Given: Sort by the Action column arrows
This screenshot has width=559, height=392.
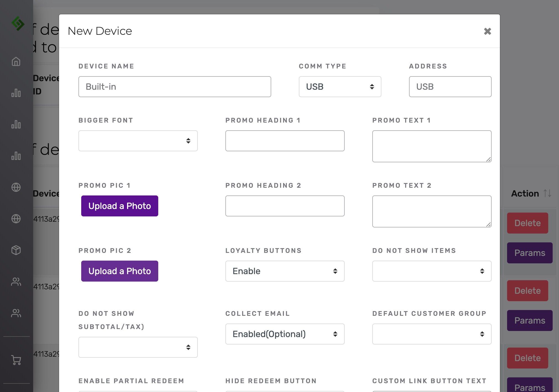Looking at the screenshot, I should 547,193.
